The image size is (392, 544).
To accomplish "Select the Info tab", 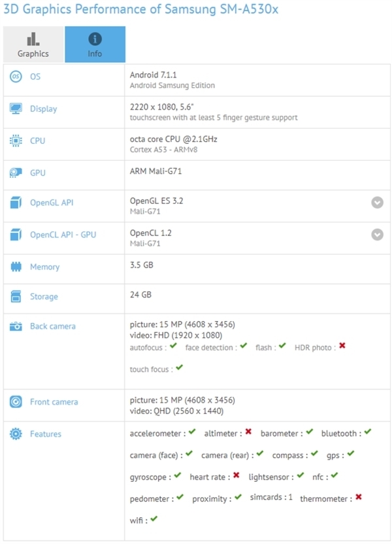I will tap(94, 44).
